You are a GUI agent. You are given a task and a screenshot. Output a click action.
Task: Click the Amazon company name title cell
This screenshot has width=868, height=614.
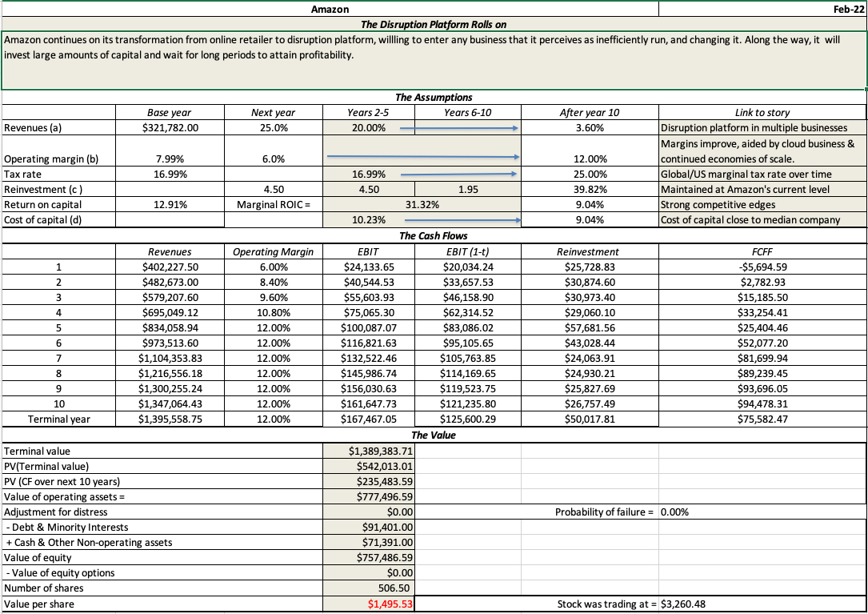[x=330, y=9]
